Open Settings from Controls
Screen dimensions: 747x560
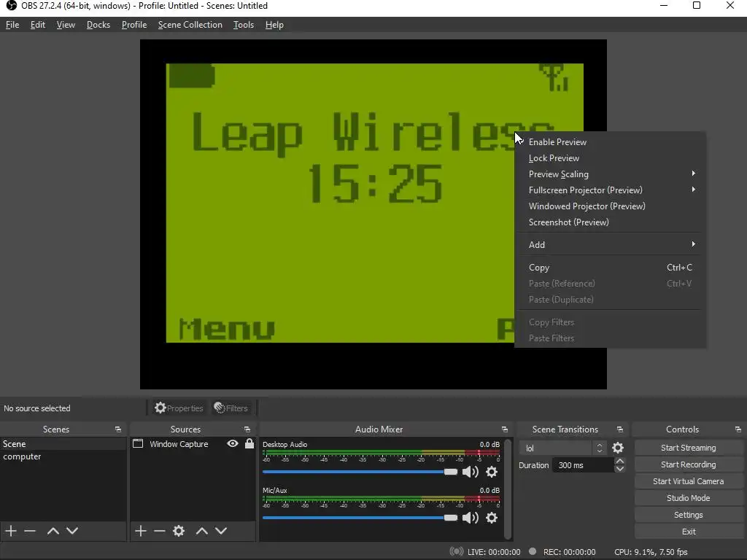(x=689, y=515)
